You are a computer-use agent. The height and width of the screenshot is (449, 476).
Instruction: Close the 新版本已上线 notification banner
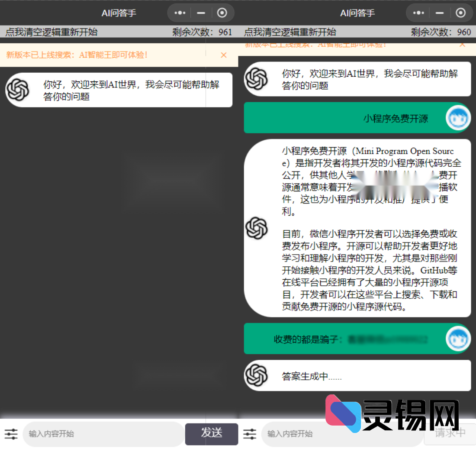click(224, 55)
